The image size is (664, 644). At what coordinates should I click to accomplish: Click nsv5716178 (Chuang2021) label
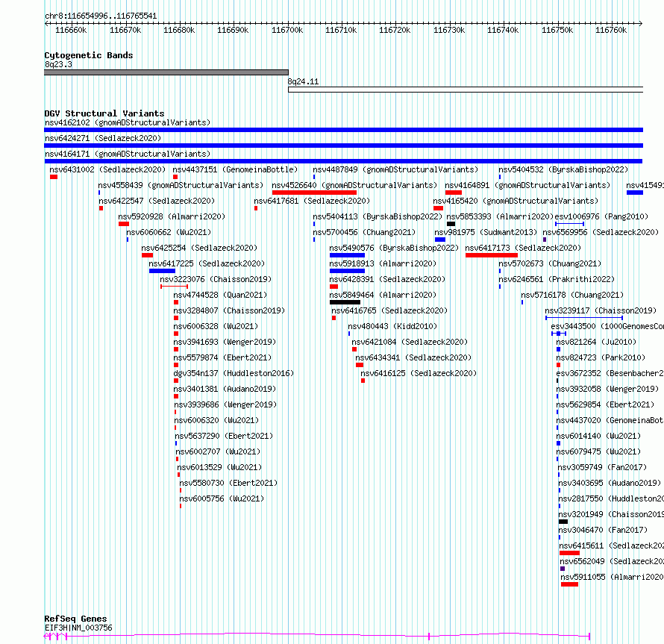pos(572,295)
